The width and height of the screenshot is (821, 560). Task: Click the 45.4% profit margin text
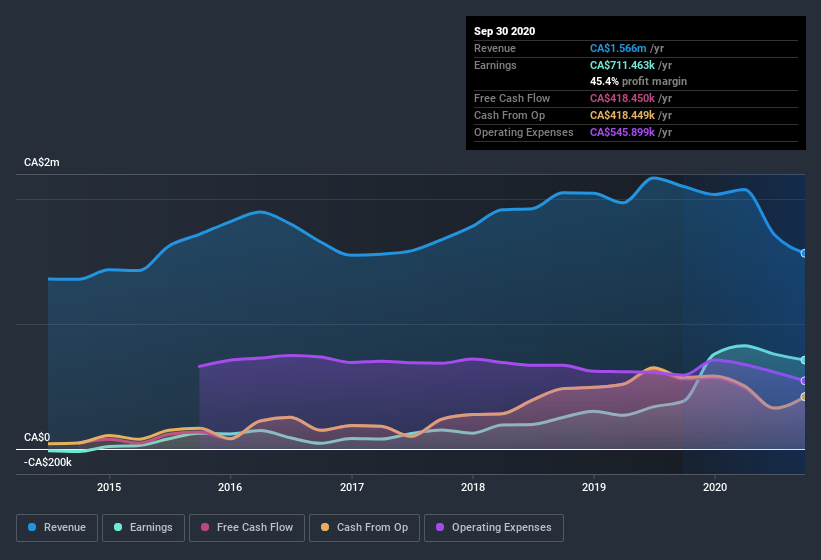638,81
